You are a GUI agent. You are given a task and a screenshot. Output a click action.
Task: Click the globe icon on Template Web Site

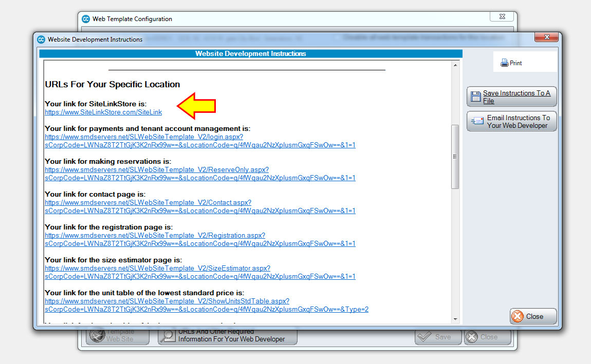(x=97, y=335)
